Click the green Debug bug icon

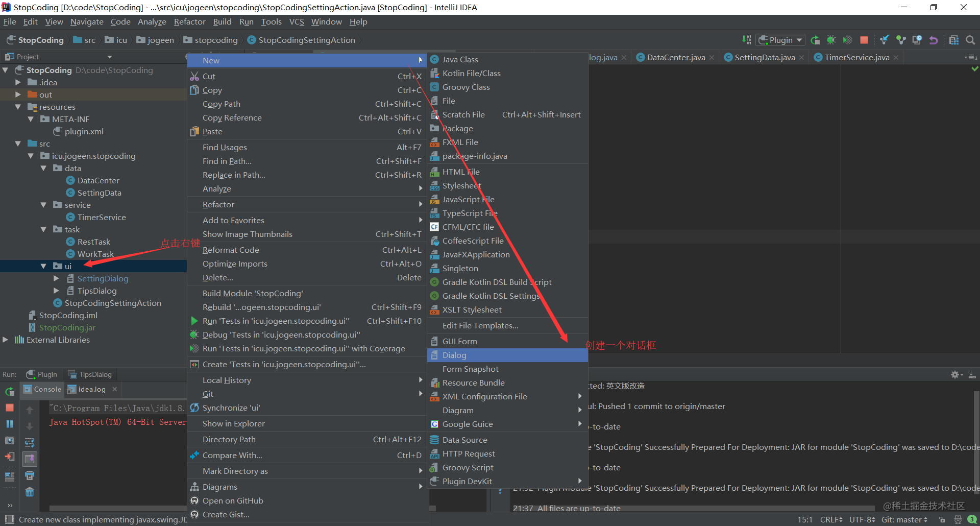pyautogui.click(x=831, y=40)
